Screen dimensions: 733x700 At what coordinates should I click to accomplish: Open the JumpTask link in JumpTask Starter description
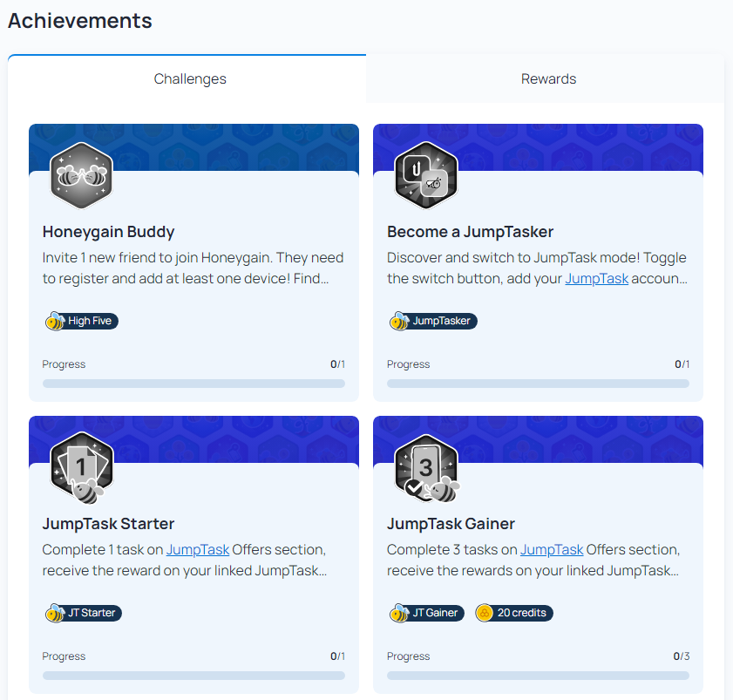click(198, 549)
